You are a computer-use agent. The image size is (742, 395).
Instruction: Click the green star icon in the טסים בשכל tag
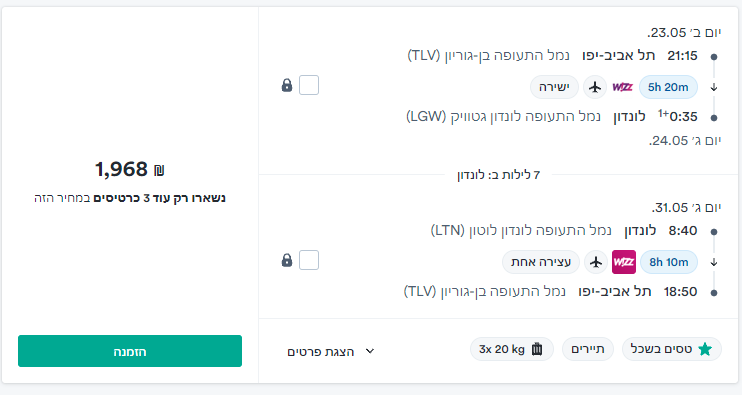(705, 349)
